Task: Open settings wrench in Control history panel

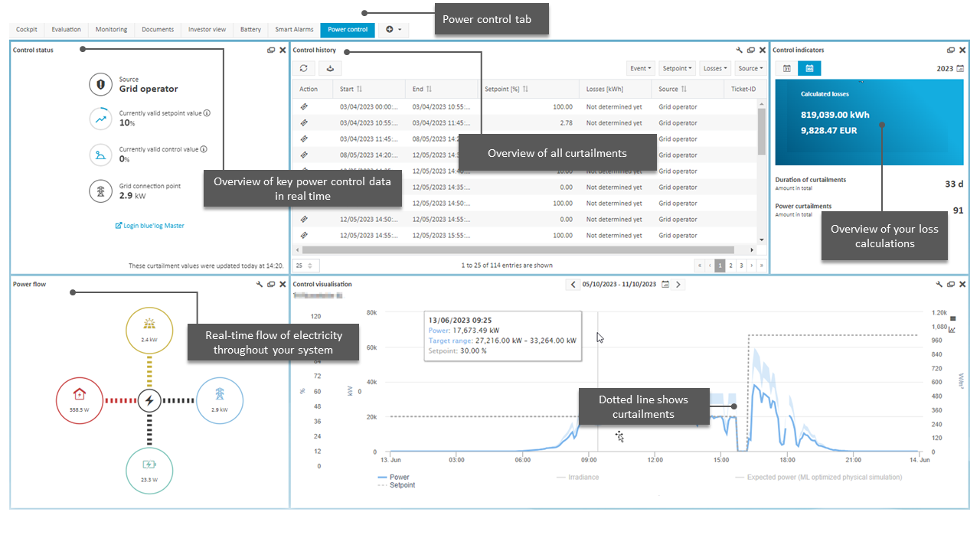Action: [740, 51]
